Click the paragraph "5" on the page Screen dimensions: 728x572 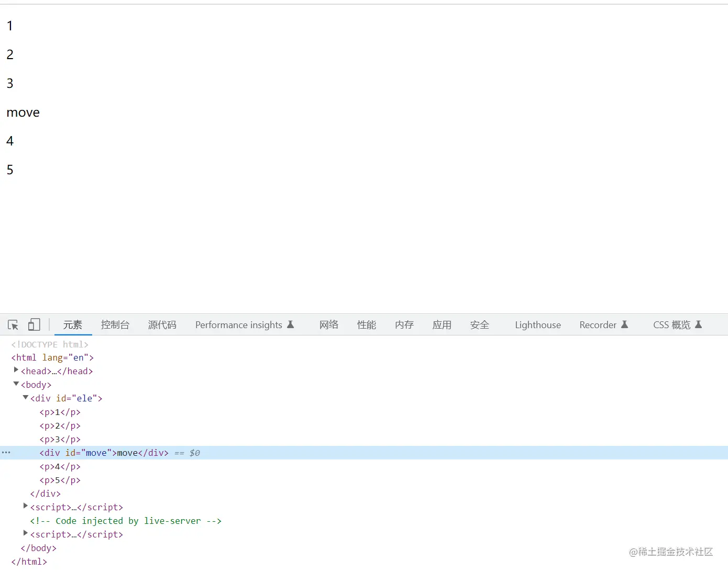point(10,170)
